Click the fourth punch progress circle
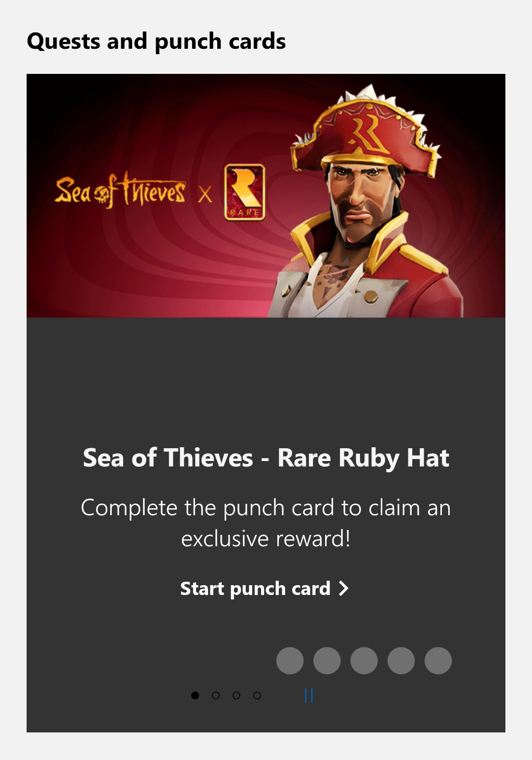Image resolution: width=532 pixels, height=760 pixels. (401, 661)
